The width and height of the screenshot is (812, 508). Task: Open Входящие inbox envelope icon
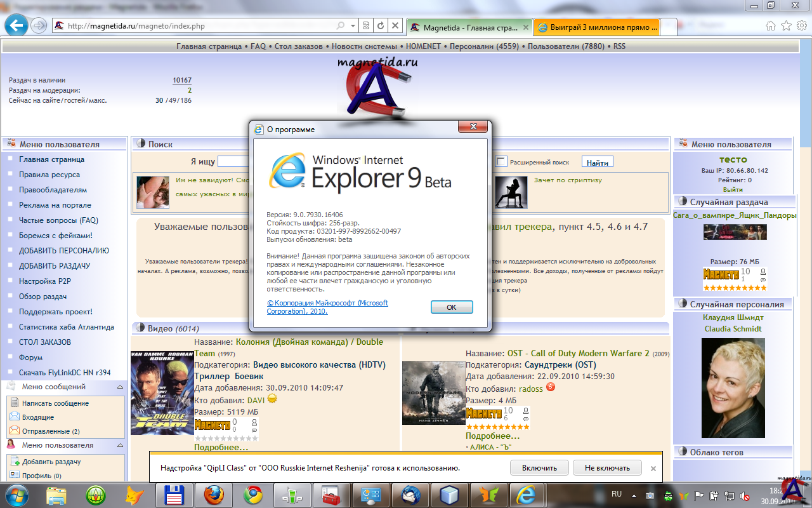[14, 417]
